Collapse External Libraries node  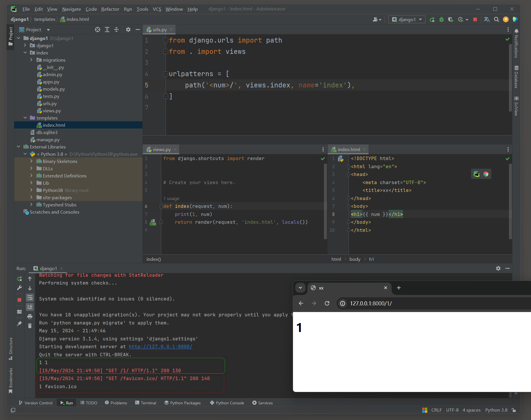click(19, 147)
